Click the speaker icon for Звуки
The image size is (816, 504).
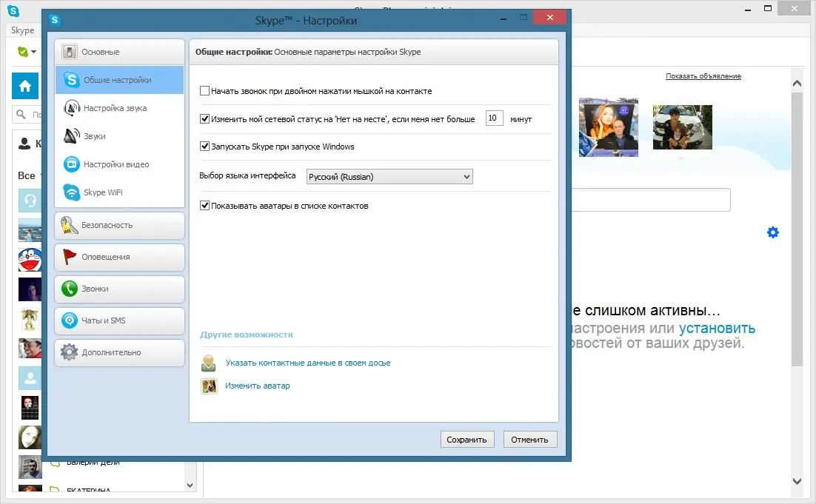click(x=71, y=135)
